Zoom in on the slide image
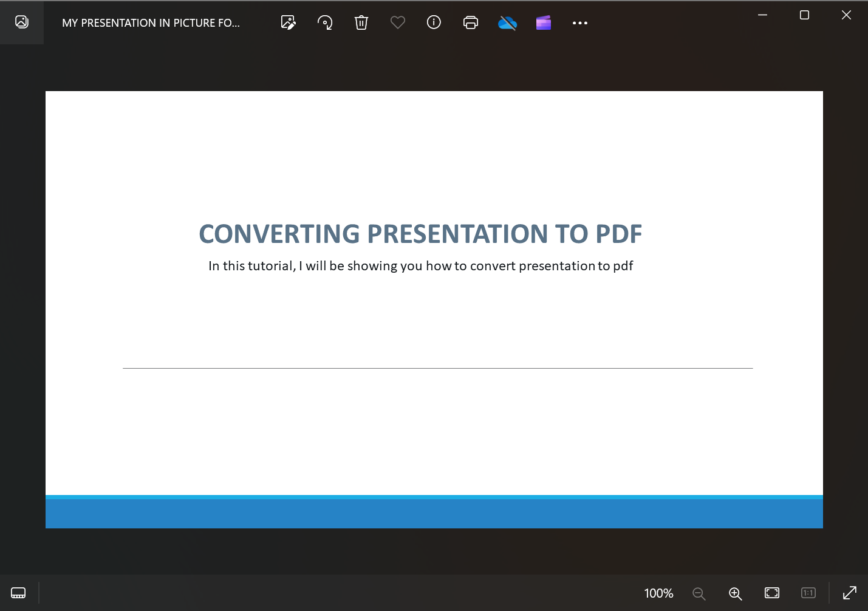Image resolution: width=868 pixels, height=611 pixels. click(x=735, y=593)
